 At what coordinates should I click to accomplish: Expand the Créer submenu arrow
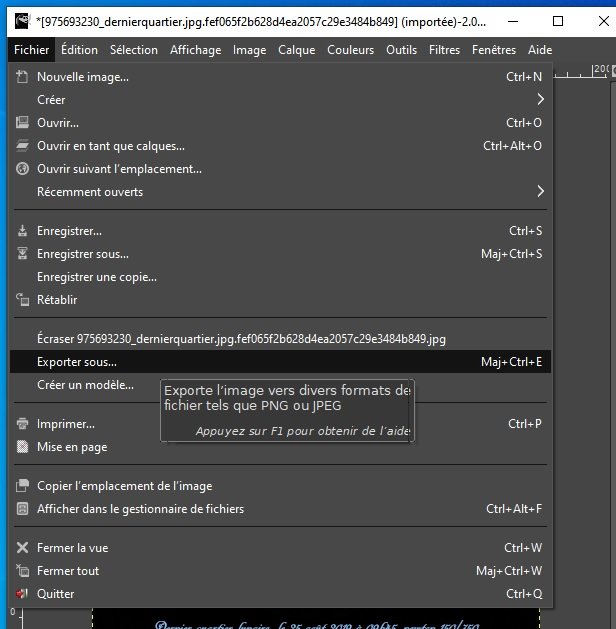541,99
